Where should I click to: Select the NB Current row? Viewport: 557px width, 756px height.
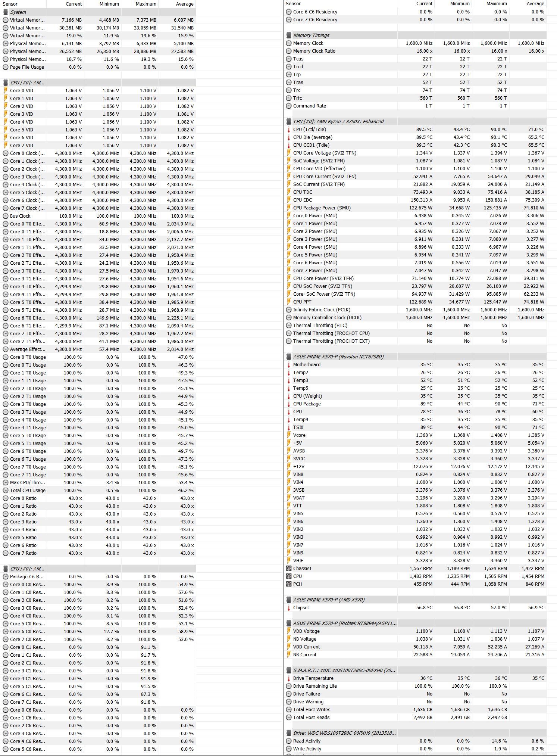(x=416, y=655)
